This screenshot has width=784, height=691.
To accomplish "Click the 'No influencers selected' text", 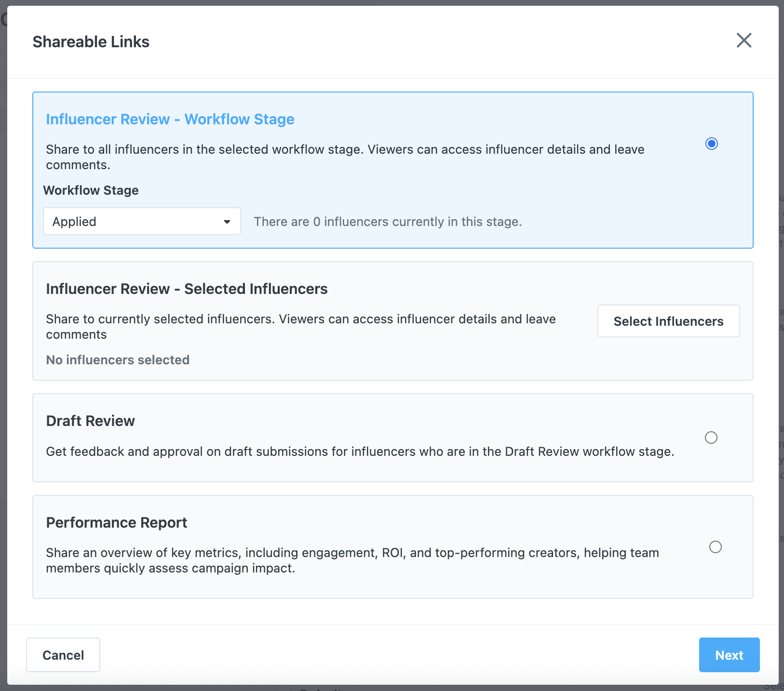I will tap(117, 360).
